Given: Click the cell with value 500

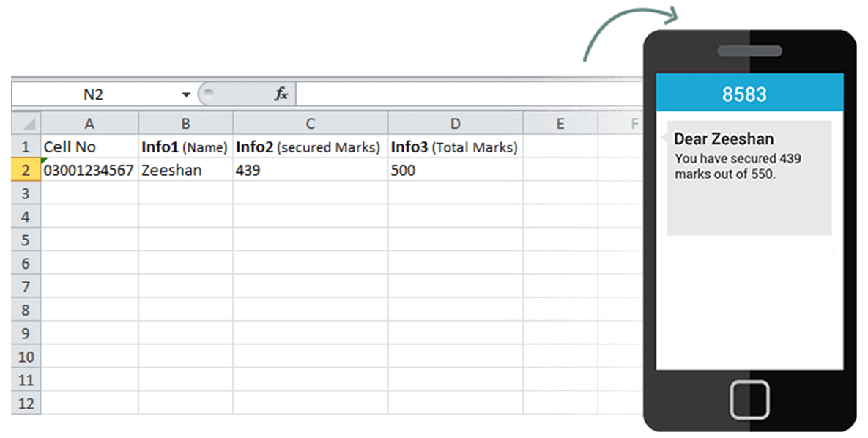Looking at the screenshot, I should coord(455,171).
